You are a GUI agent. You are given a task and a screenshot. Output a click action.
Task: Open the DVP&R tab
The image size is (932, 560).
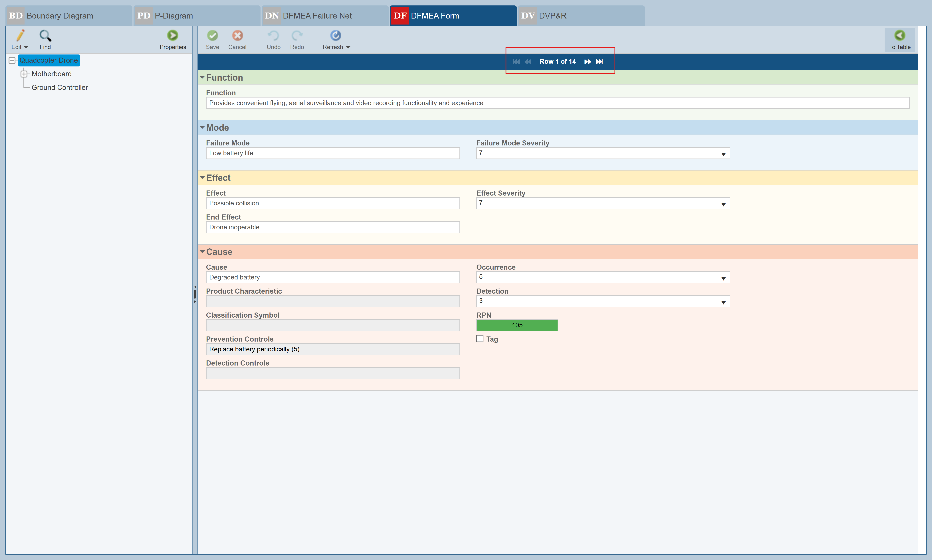point(552,16)
